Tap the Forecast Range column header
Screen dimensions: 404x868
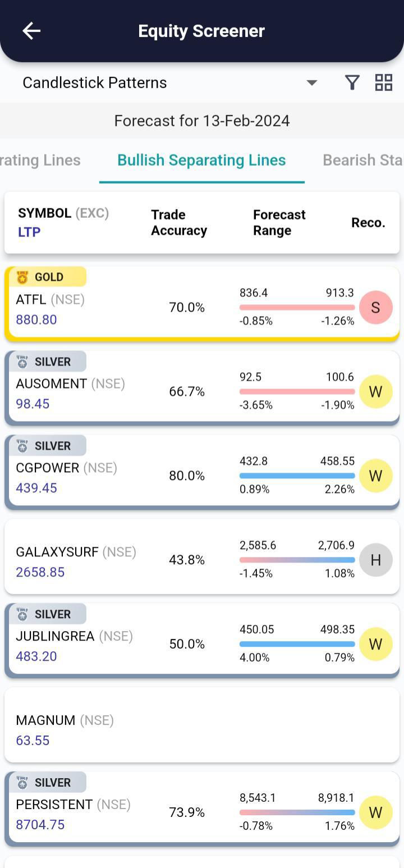(279, 222)
